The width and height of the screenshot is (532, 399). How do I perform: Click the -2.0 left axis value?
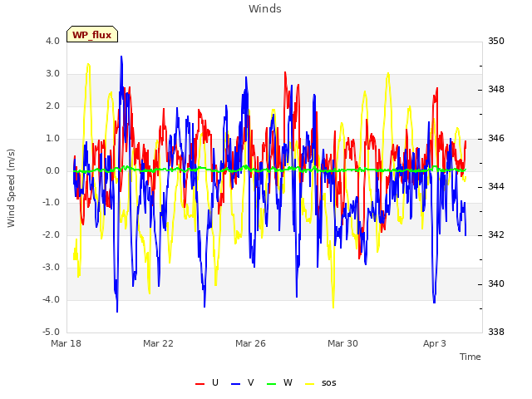[x=51, y=234]
